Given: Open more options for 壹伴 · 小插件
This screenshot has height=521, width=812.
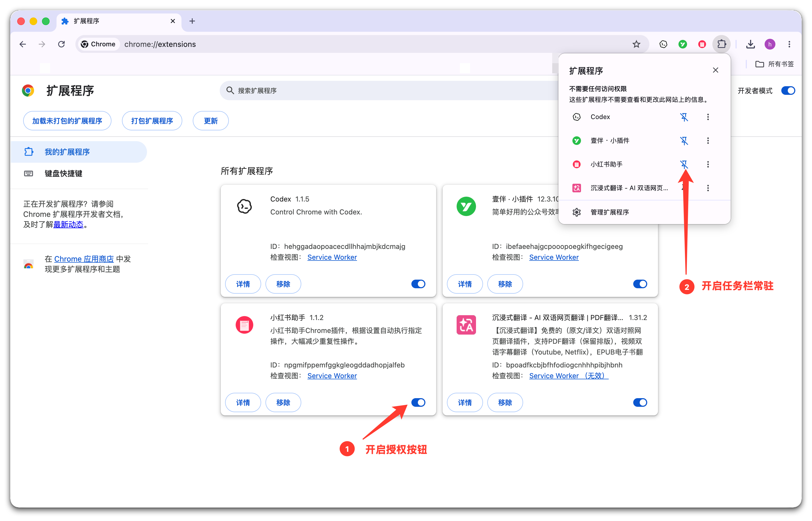Looking at the screenshot, I should pos(708,141).
